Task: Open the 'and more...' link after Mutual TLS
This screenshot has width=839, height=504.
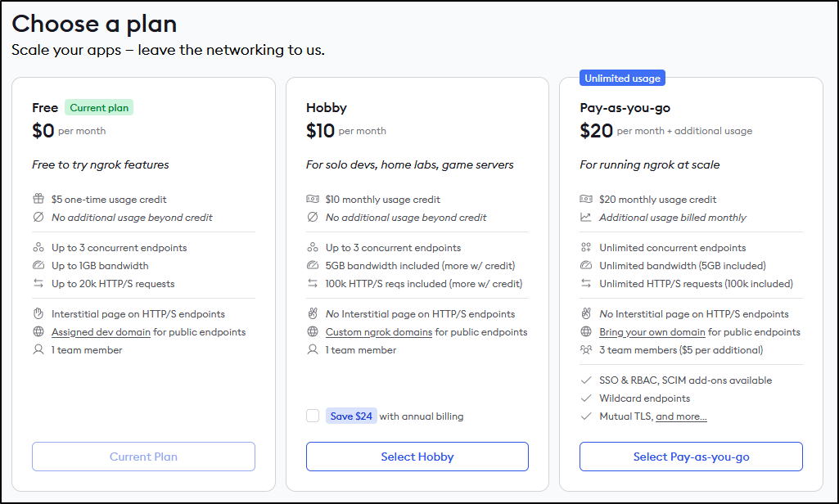Action: click(x=681, y=416)
